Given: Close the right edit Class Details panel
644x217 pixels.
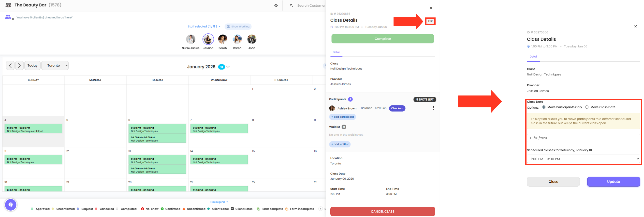Looking at the screenshot, I should click(635, 26).
